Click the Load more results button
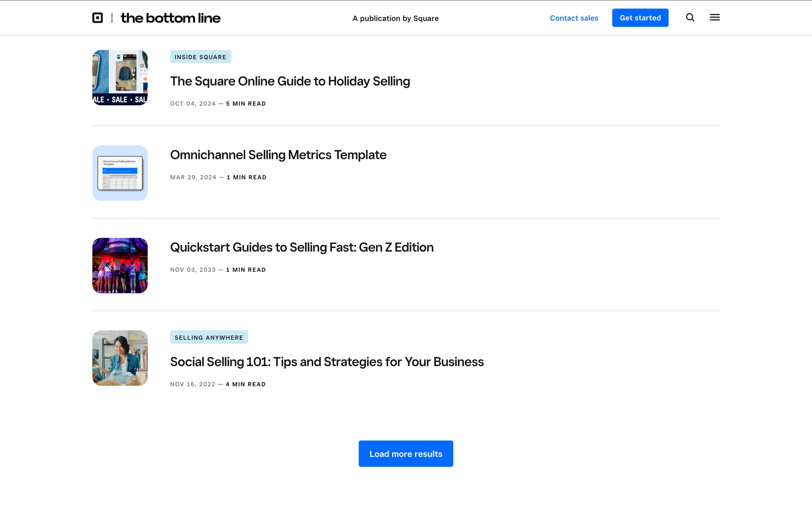 point(406,454)
